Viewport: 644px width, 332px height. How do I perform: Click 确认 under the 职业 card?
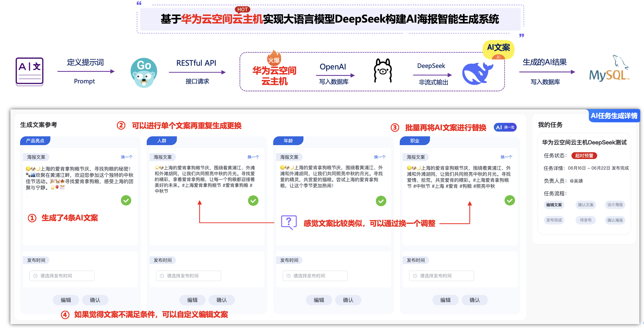coord(475,300)
